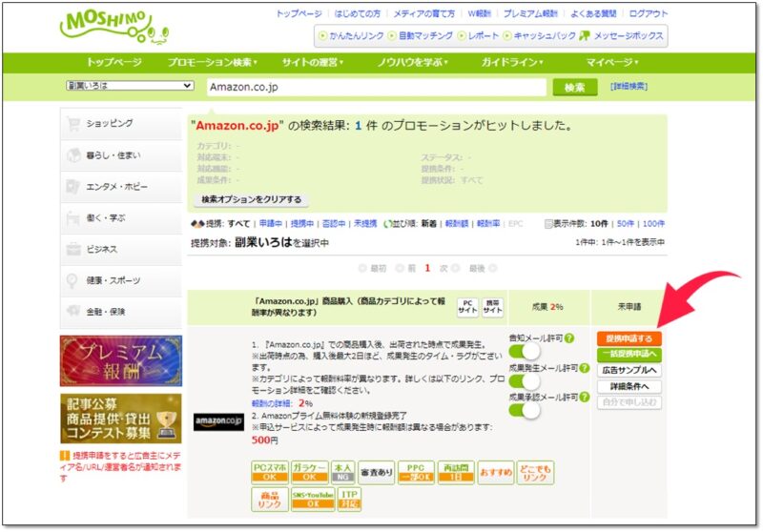Viewport: 763px width, 532px height.
Task: Click the エンタメ・ホビー category icon
Action: [x=73, y=187]
